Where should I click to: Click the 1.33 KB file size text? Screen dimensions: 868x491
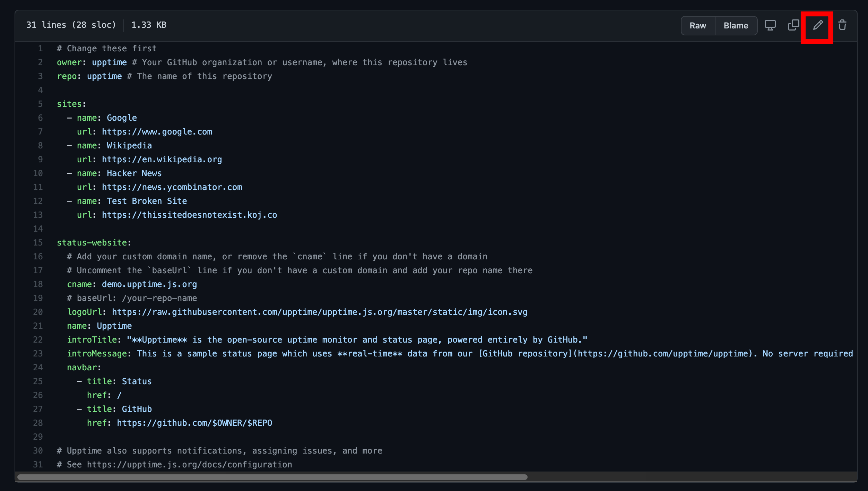[149, 25]
